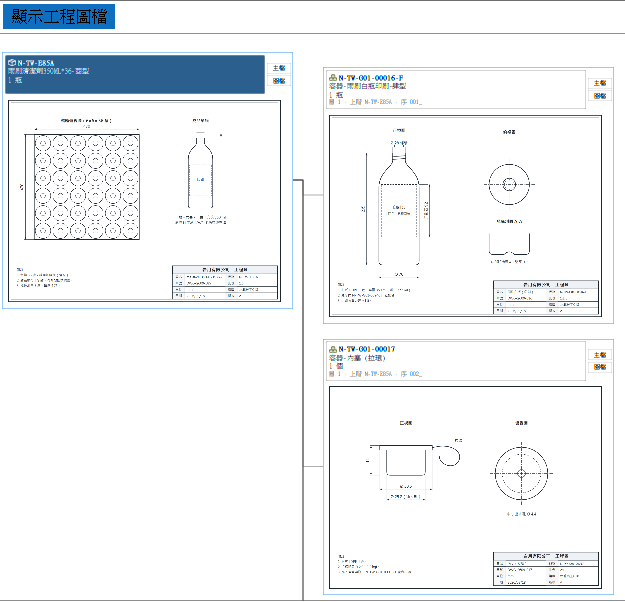Open the N-TW-001-00016-F bottle drawing thumbnail

pyautogui.click(x=465, y=216)
